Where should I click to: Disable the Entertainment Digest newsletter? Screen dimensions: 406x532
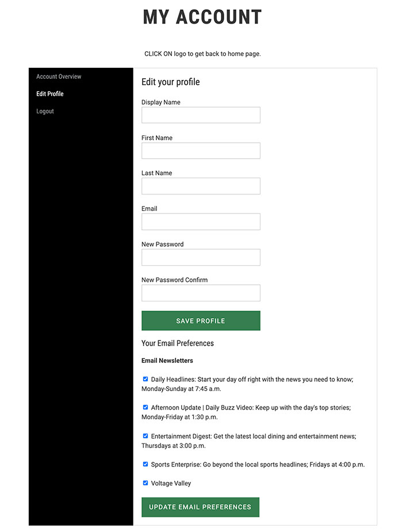[x=145, y=436]
